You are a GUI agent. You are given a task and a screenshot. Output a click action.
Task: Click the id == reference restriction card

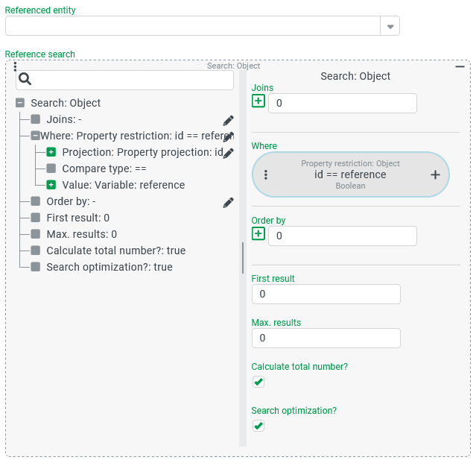point(350,174)
